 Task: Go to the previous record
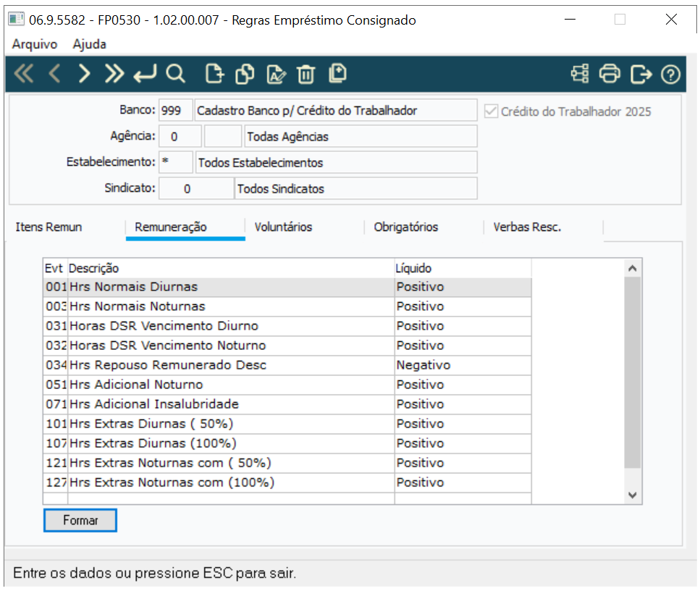pos(54,74)
